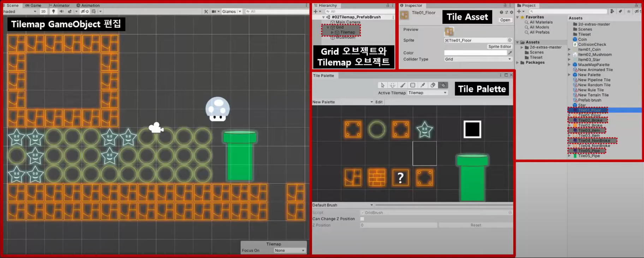
Task: Select Main Camera in Hierarchy
Action: pyautogui.click(x=348, y=22)
